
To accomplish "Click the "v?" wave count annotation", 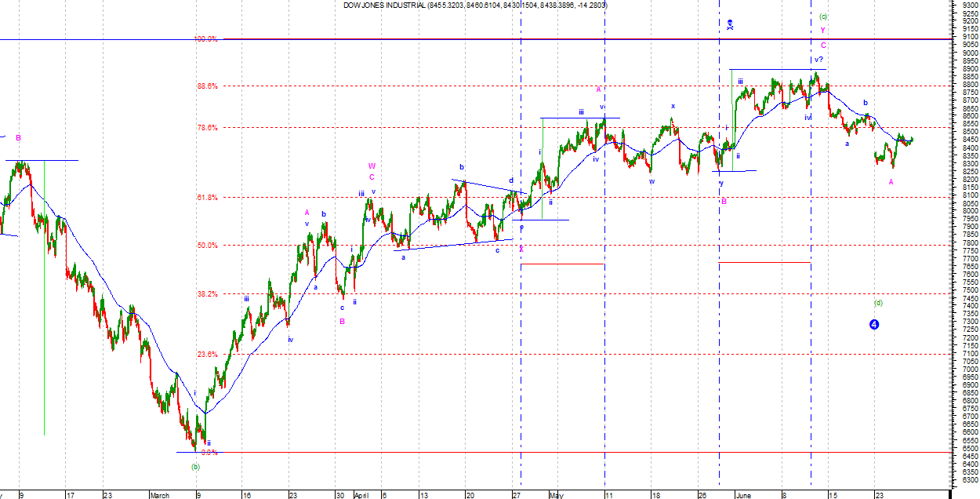I will tap(818, 60).
